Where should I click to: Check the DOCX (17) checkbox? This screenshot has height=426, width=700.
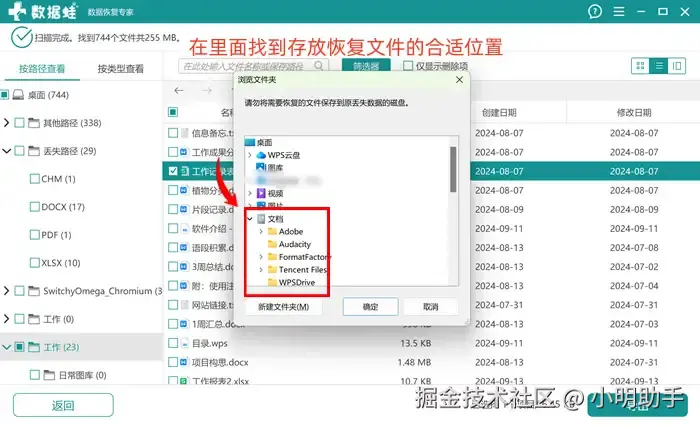click(x=34, y=207)
